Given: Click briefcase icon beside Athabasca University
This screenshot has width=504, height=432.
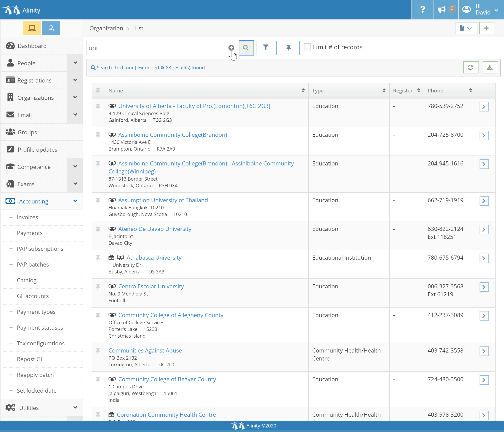Looking at the screenshot, I should click(111, 257).
